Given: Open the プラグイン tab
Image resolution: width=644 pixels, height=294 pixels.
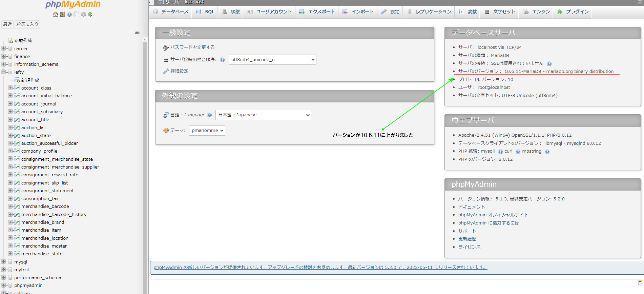Looking at the screenshot, I should pyautogui.click(x=573, y=12).
